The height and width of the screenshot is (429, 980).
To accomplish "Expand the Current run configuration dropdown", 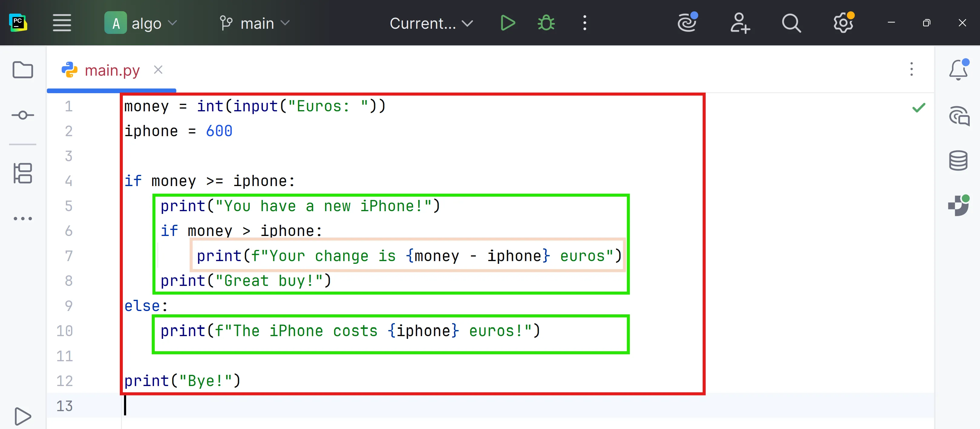I will (431, 23).
